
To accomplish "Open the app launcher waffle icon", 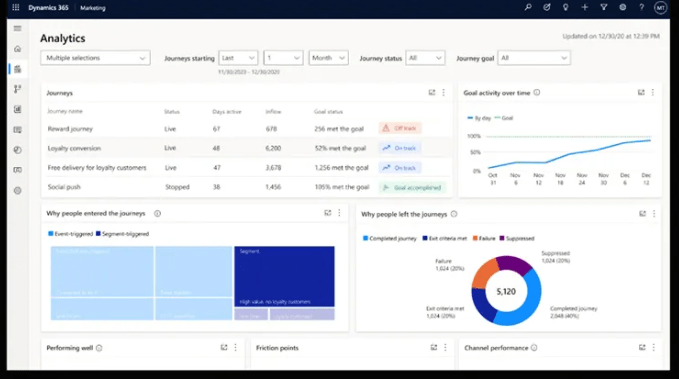I will (x=16, y=7).
